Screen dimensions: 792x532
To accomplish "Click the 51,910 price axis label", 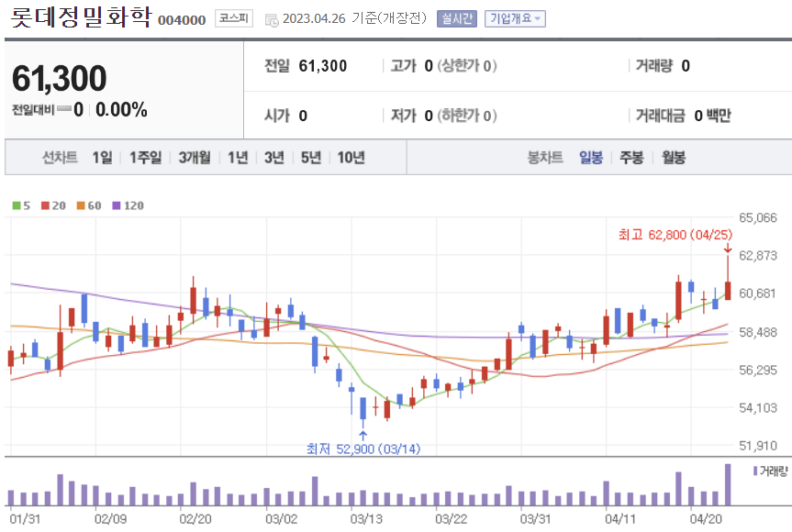I will [x=758, y=446].
